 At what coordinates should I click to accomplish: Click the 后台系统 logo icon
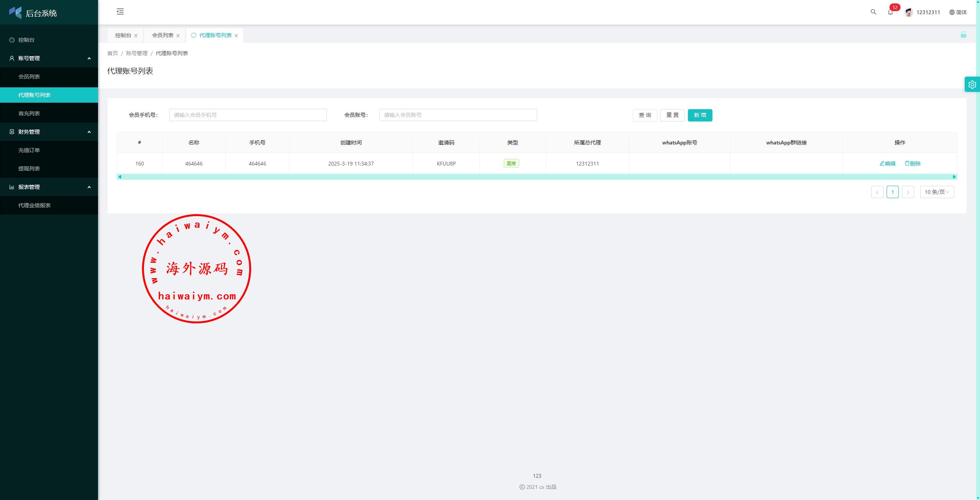(15, 13)
